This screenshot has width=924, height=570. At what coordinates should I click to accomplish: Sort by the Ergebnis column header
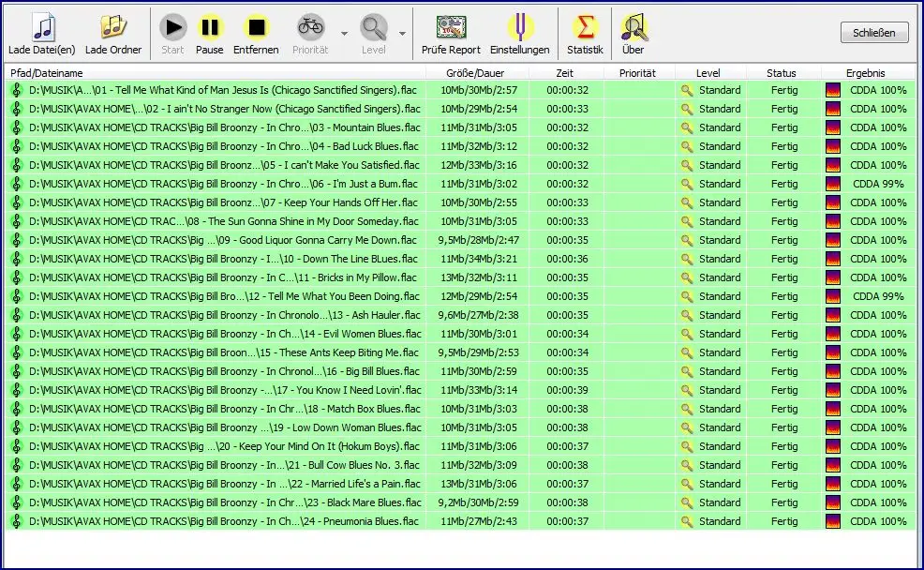(868, 73)
